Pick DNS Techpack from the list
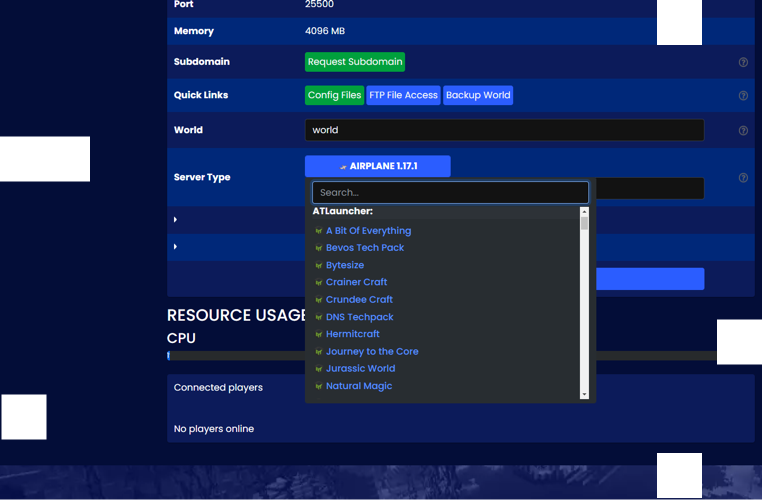The height and width of the screenshot is (500, 762). 359,317
